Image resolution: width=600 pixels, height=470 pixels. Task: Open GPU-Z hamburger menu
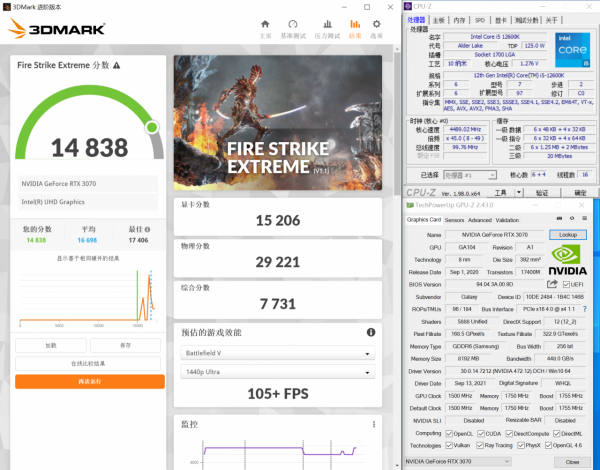[x=584, y=218]
